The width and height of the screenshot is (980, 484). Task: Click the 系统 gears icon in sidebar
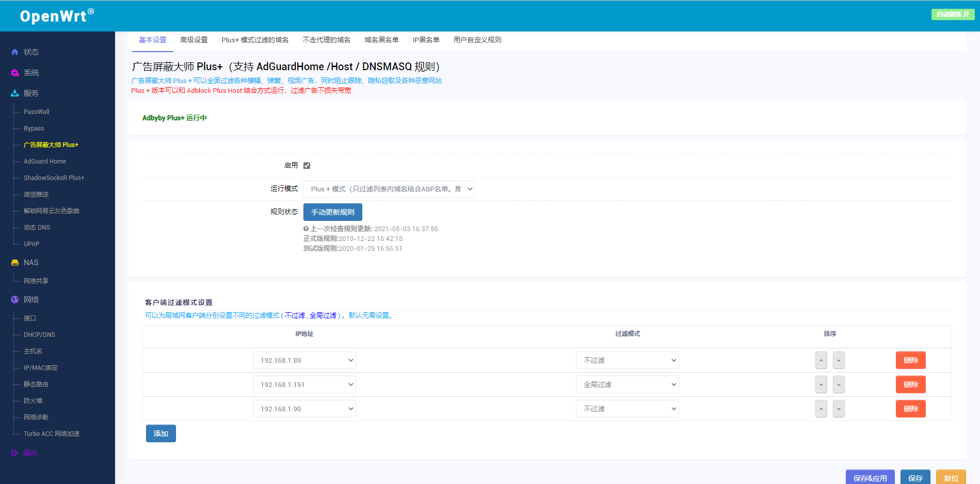15,73
